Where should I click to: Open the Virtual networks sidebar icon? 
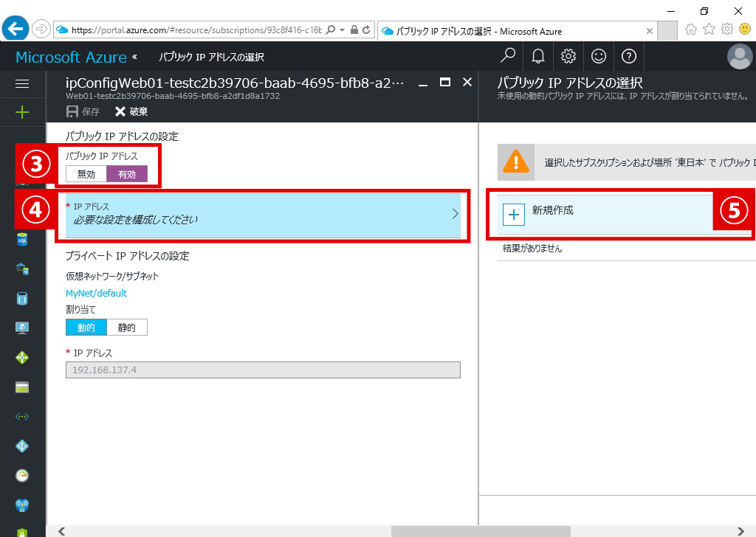(22, 417)
